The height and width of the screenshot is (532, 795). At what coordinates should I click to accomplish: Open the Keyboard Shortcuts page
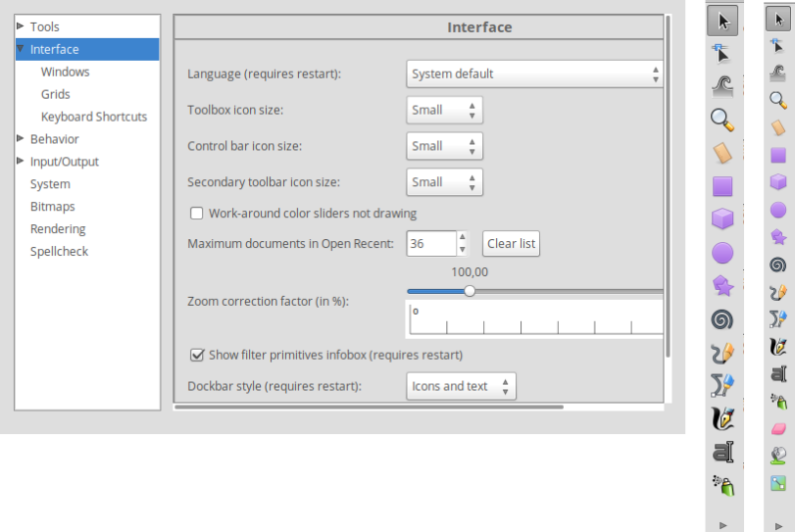(94, 117)
